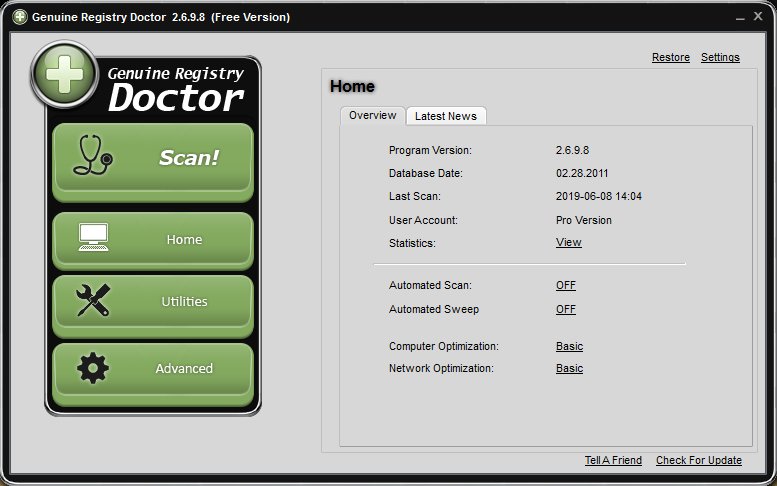Click the Database Date value 02.28.2011
This screenshot has width=777, height=486.
[x=582, y=173]
